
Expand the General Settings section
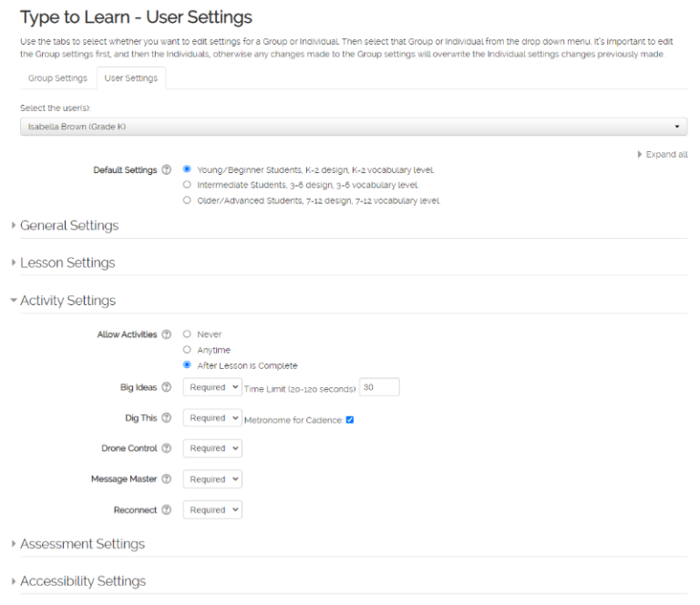(x=69, y=225)
